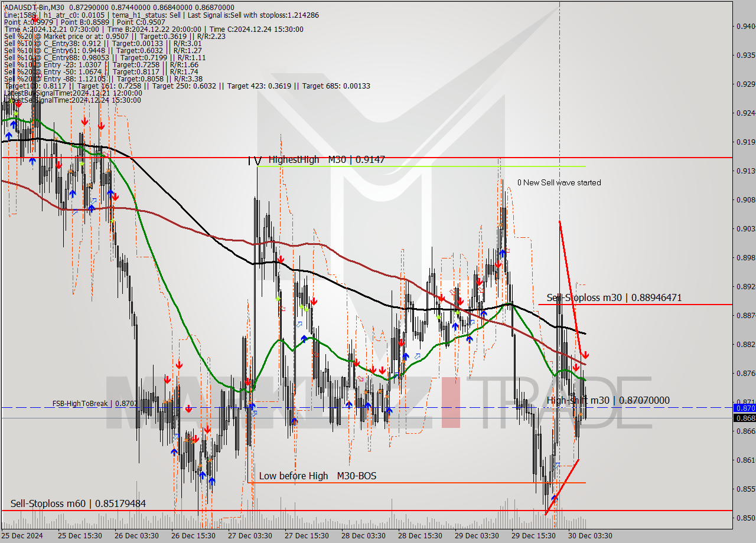Click the '0 New Sell wave started' annotation
The image size is (756, 543).
point(559,182)
